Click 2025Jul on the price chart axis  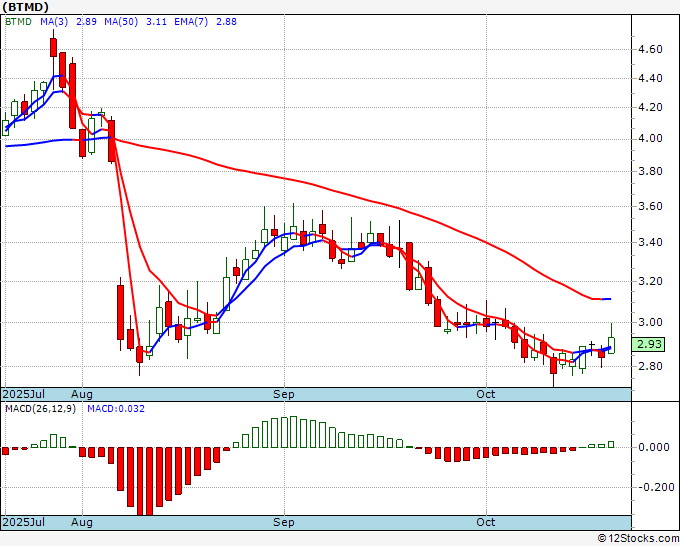click(x=23, y=394)
